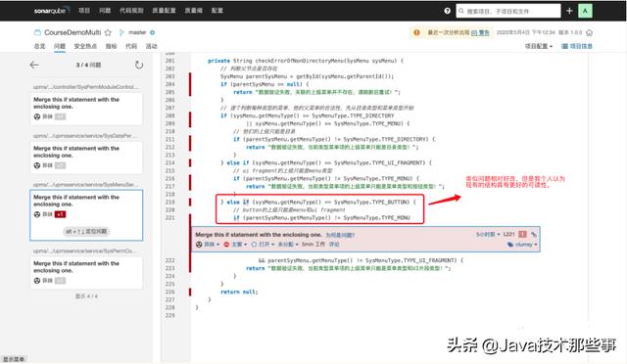Click the 评论 comment link
Screen dimensions: 627x364
334,244
